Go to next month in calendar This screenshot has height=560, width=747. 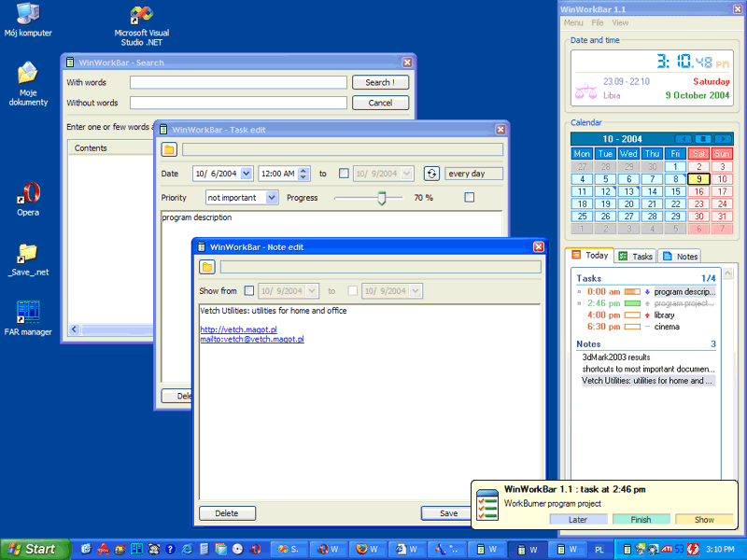click(x=725, y=139)
